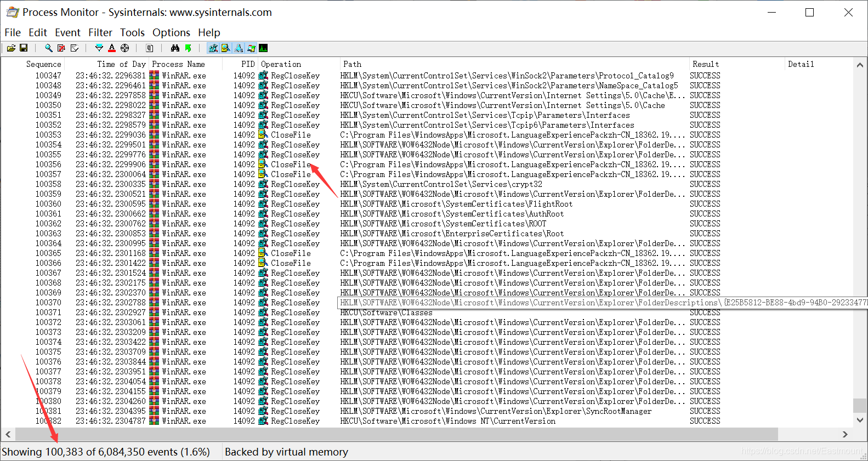Toggle Show Process and Thread Activity
The image size is (868, 461).
251,48
